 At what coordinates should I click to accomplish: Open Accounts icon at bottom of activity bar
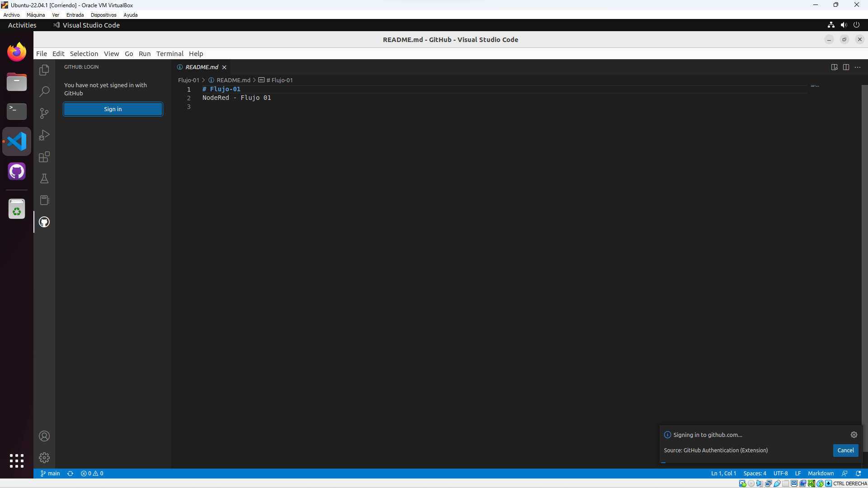point(44,436)
